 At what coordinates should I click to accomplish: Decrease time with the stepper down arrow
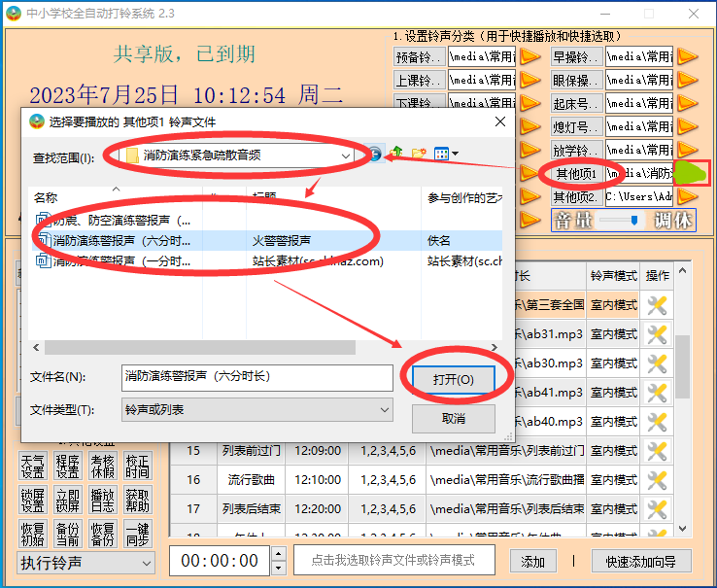[279, 569]
